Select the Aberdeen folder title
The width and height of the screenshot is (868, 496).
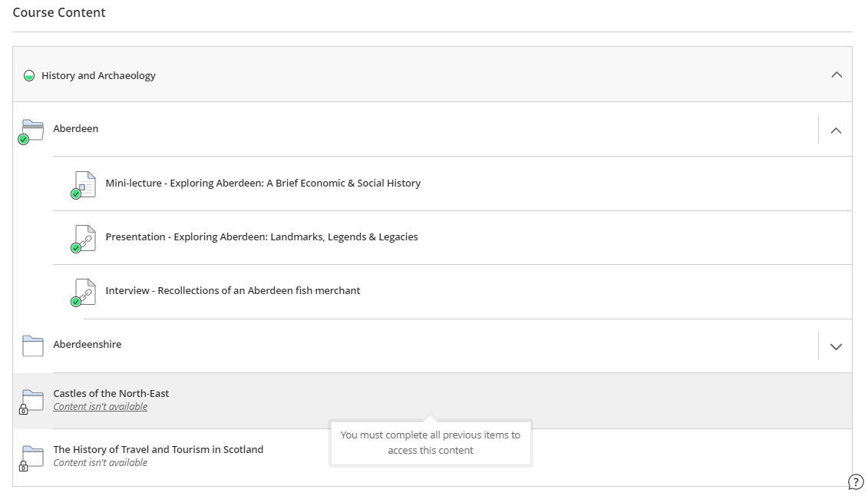click(75, 129)
